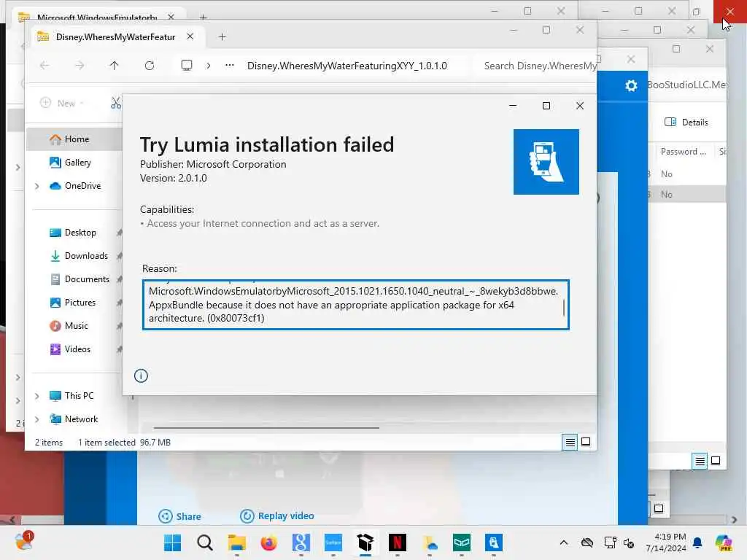The width and height of the screenshot is (747, 560).
Task: Open the Google app on taskbar
Action: pyautogui.click(x=301, y=542)
